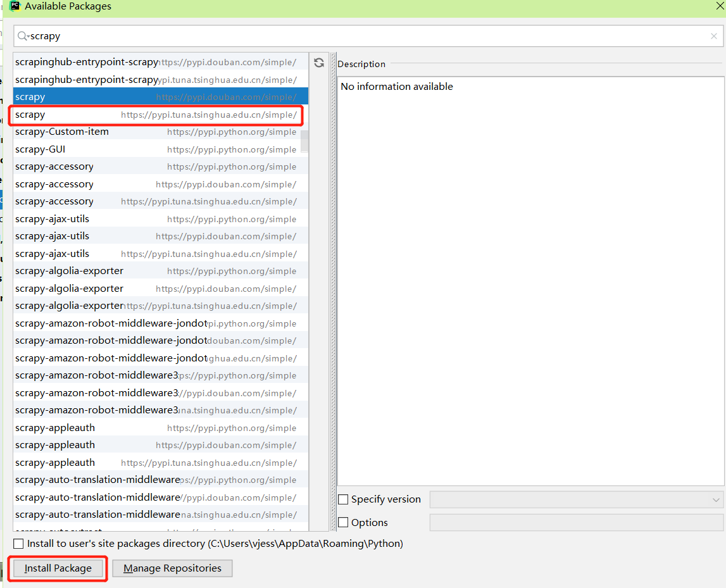Select scrapy-accessory from pypi.python.org

(161, 166)
